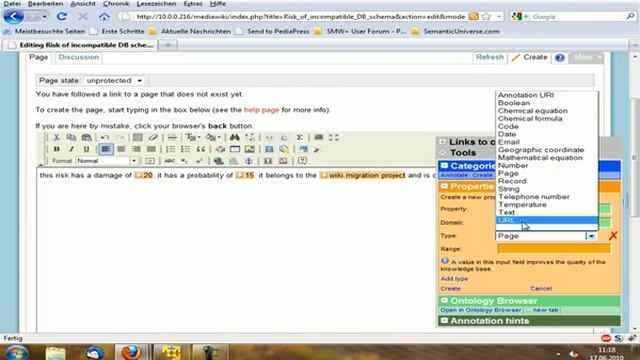Screen dimensions: 640x360
Task: Click Create in Properties panel
Action: [x=451, y=289]
